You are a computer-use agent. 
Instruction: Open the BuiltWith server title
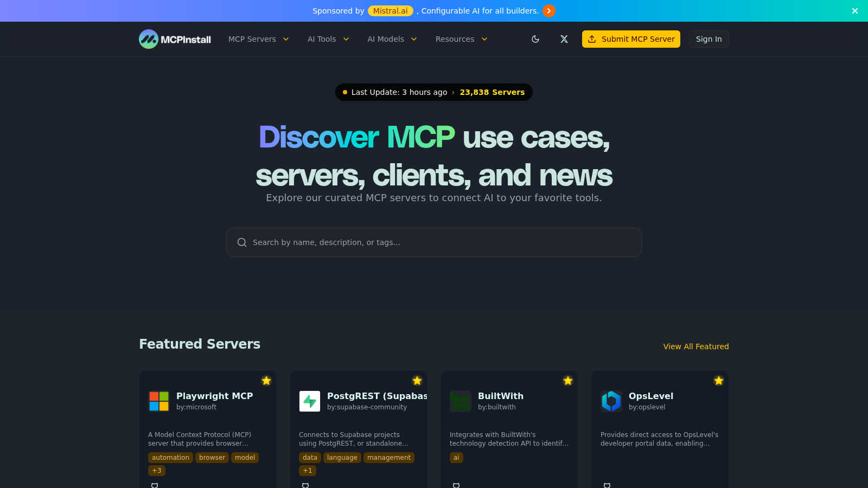click(501, 396)
